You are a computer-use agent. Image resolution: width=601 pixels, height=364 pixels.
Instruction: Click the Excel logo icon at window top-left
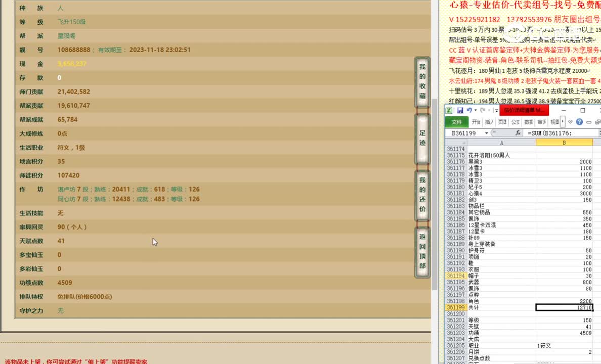pos(449,110)
